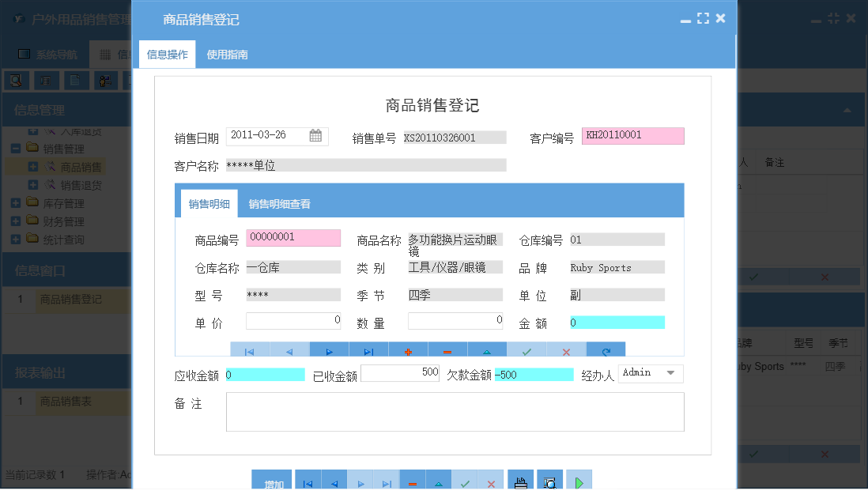Screen dimensions: 868x502
Task: Refresh the sales detail list
Action: (606, 350)
